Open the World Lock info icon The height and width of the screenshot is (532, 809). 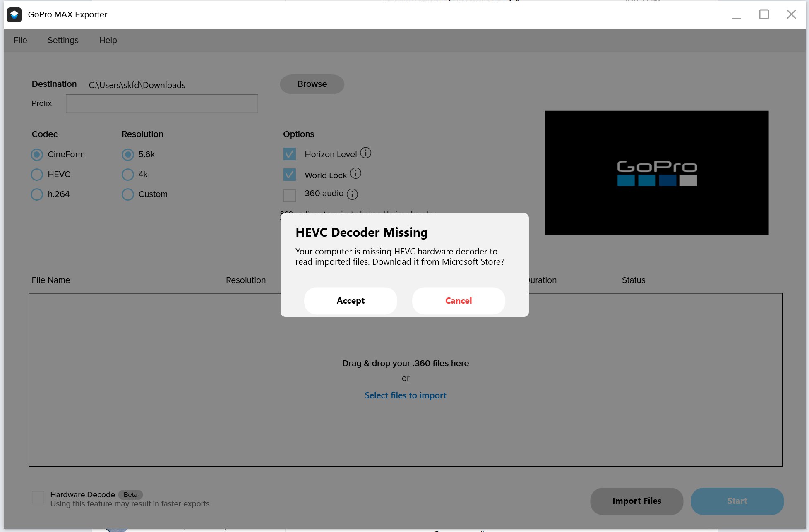tap(355, 173)
